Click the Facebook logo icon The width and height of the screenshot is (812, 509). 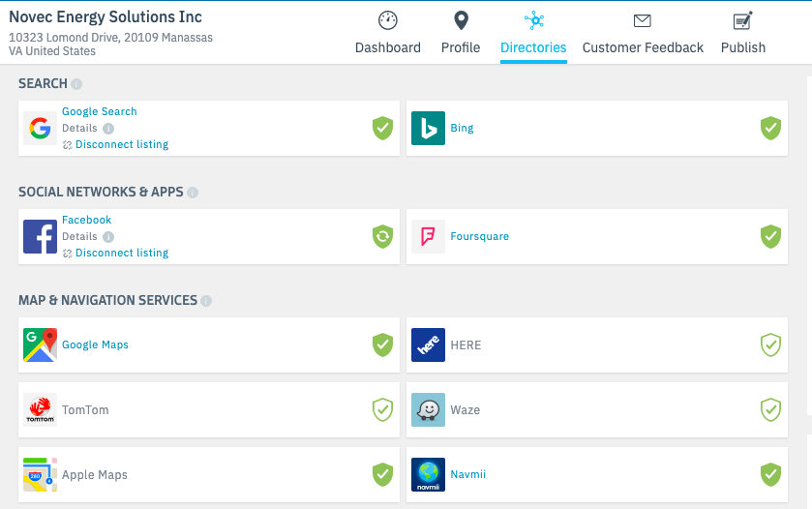(x=40, y=237)
